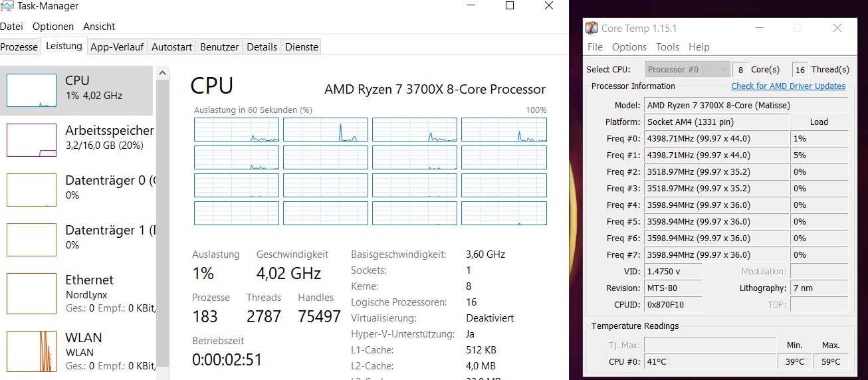Switch to the Prozesse tab
This screenshot has height=380, width=868.
[19, 47]
